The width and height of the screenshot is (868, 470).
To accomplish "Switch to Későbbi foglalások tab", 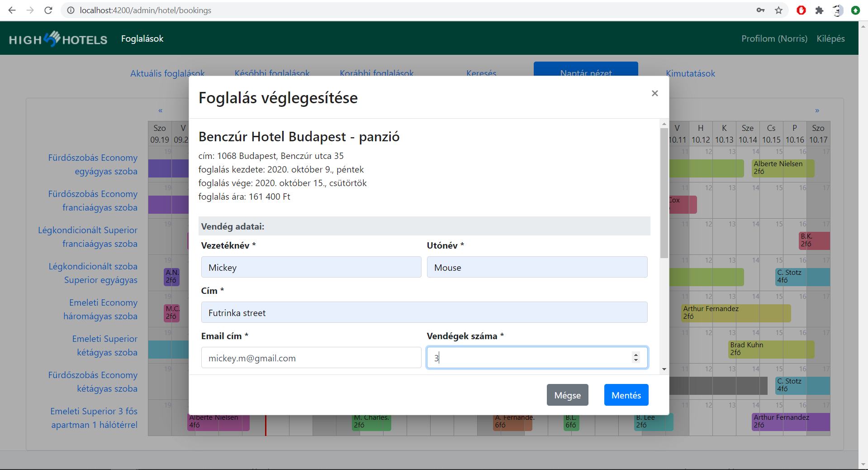I will [x=272, y=73].
